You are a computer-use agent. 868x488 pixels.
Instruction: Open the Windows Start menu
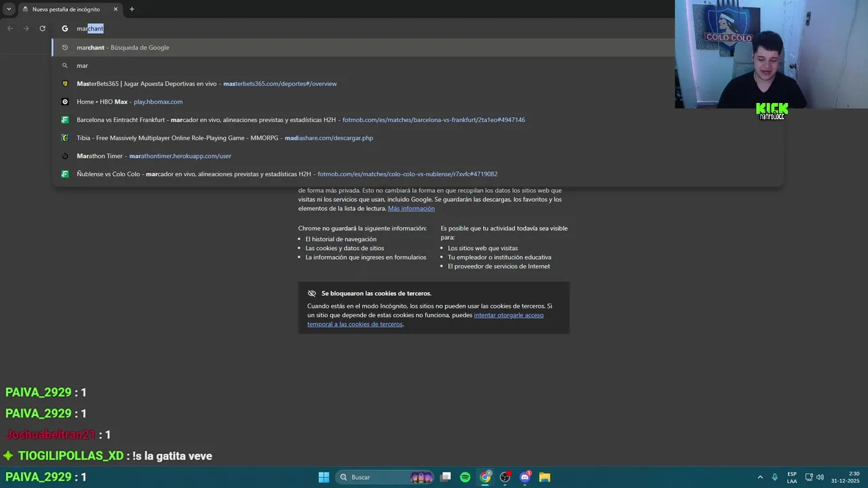pyautogui.click(x=323, y=477)
